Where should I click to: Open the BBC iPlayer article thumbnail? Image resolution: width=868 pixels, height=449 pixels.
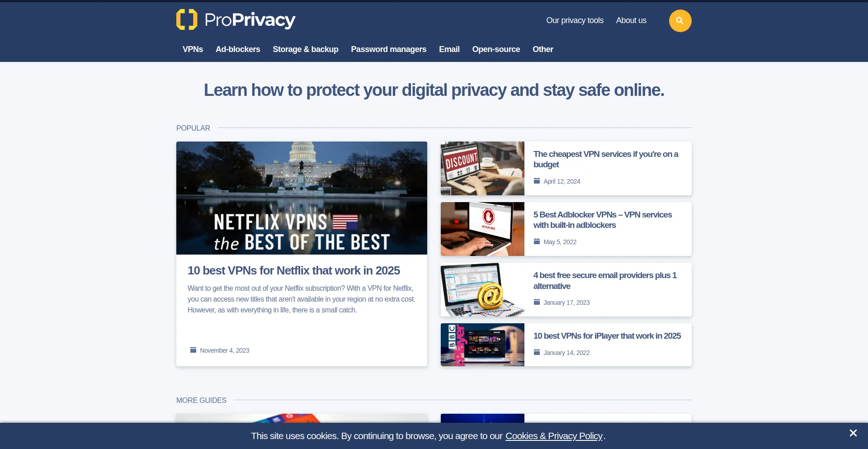click(x=482, y=345)
